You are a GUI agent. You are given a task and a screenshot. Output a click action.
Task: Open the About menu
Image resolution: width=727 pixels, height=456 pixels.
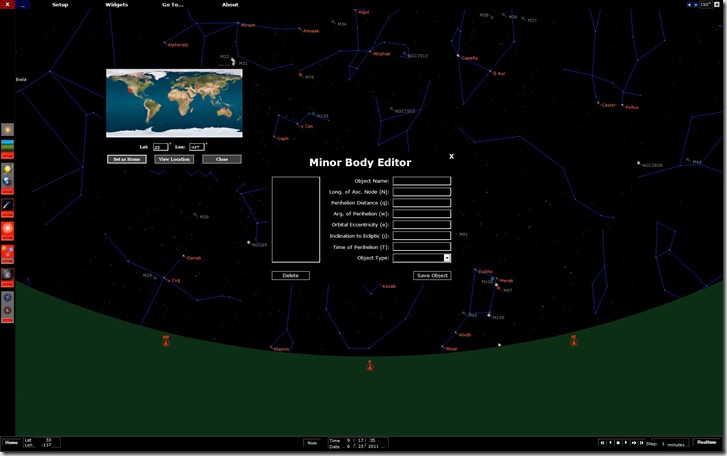tap(230, 5)
